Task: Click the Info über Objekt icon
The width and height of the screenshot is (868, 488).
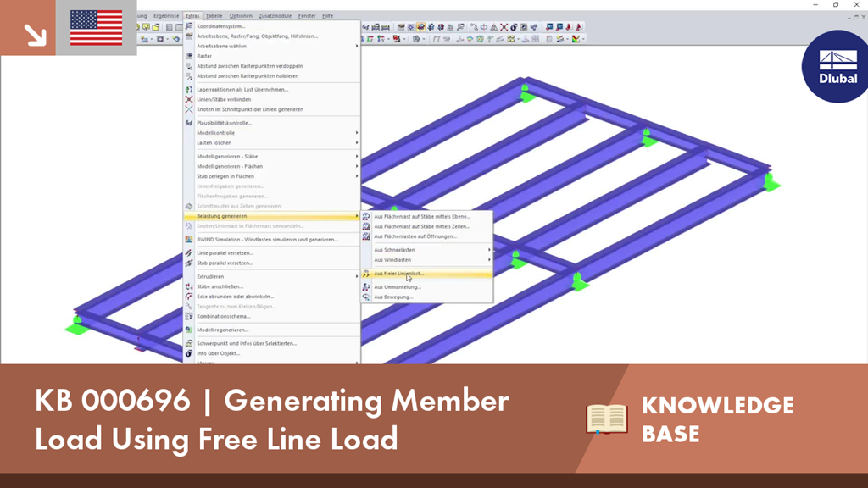Action: pos(189,353)
